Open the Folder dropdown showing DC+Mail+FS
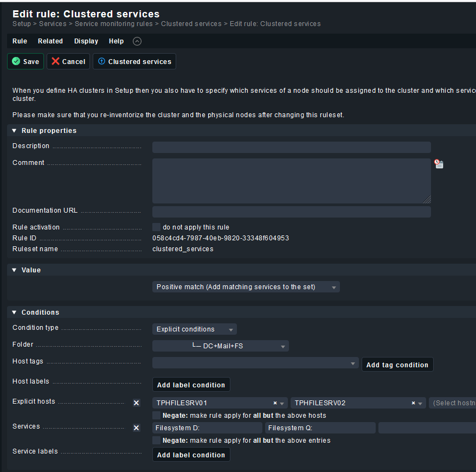476x472 pixels. pos(220,346)
